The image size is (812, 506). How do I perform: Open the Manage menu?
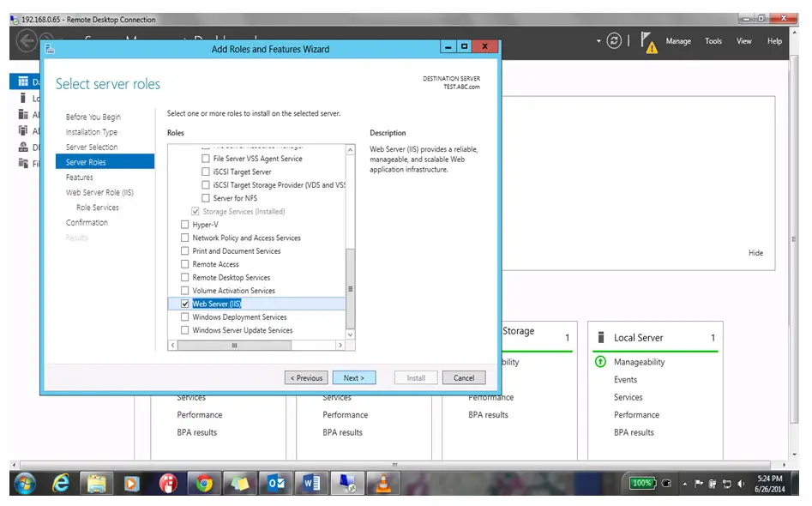[x=678, y=41]
